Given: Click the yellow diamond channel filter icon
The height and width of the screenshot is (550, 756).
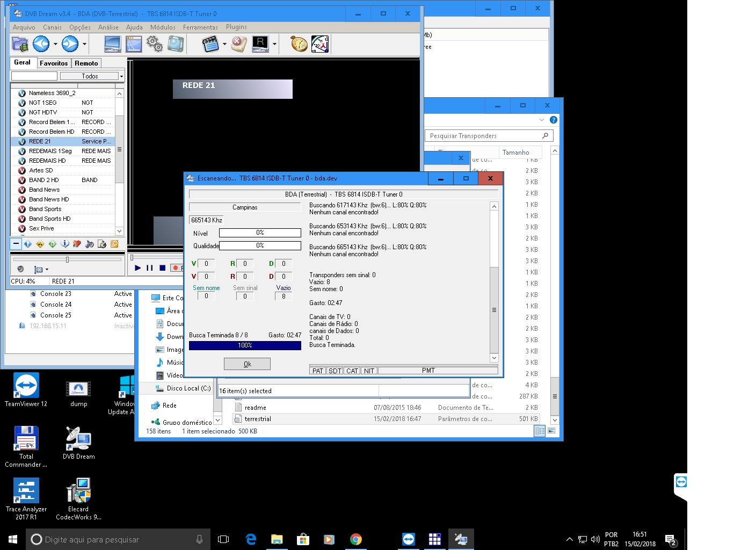Looking at the screenshot, I should pos(40,244).
